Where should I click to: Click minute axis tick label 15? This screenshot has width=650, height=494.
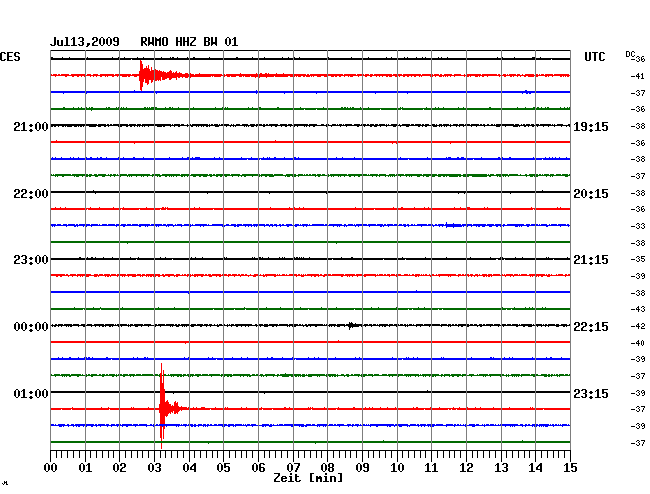point(570,468)
